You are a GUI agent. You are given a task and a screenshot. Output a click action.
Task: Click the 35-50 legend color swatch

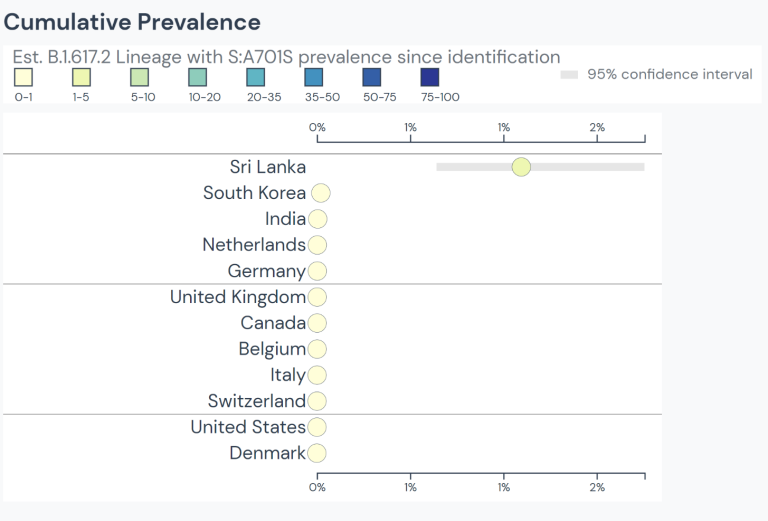click(x=313, y=77)
